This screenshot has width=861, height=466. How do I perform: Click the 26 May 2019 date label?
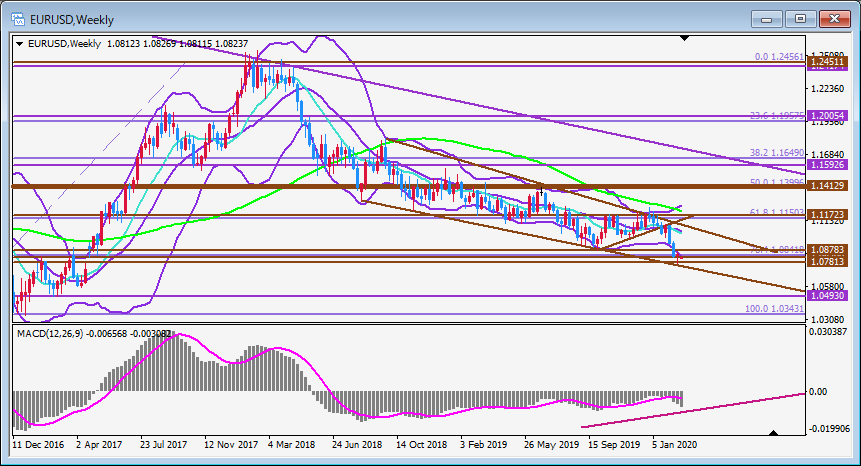(551, 445)
